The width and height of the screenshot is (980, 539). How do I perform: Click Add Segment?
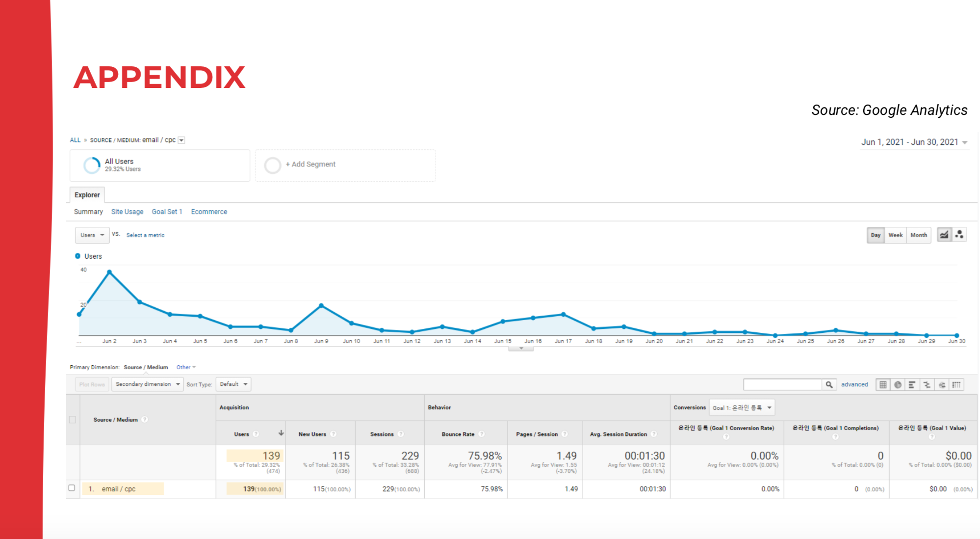coord(310,164)
